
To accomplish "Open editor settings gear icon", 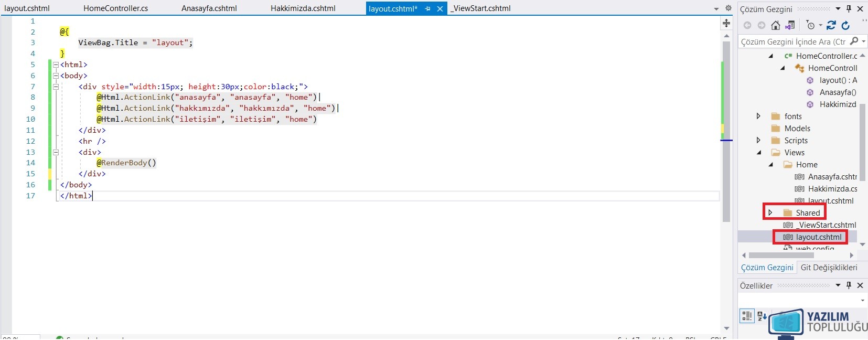I will [728, 8].
